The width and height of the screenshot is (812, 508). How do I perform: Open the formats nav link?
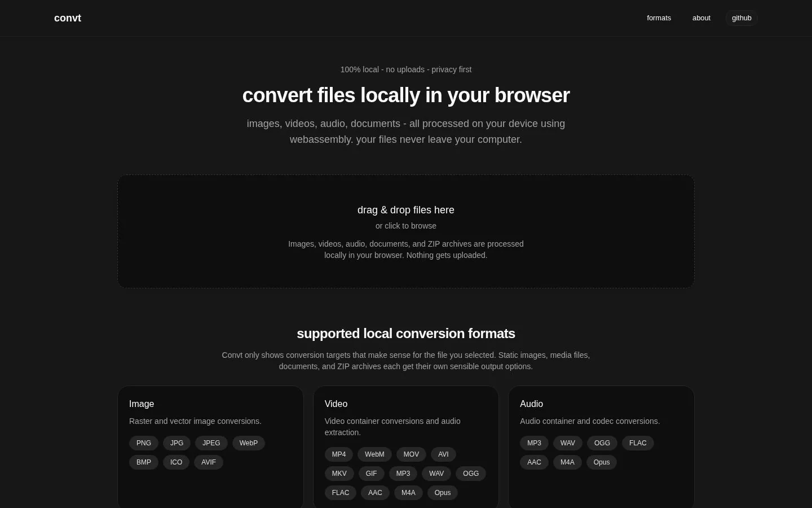[x=659, y=18]
